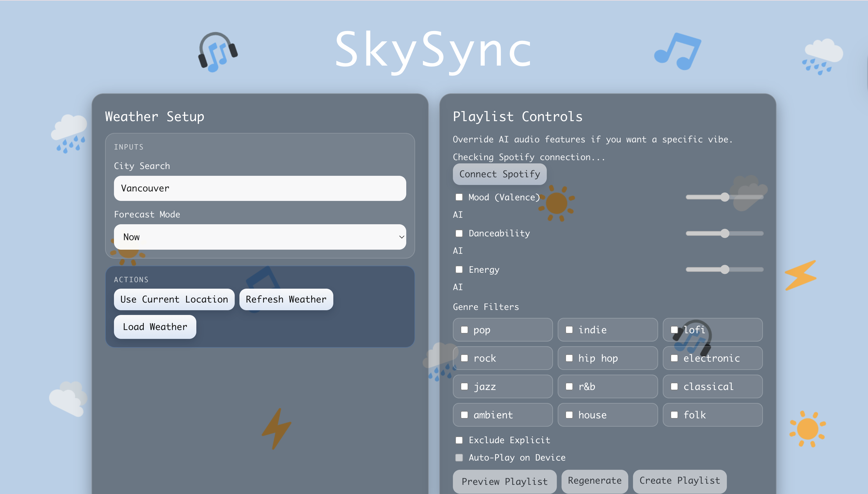The image size is (868, 494).
Task: Click the 'Checking Spotify connection...' status text
Action: click(x=529, y=157)
